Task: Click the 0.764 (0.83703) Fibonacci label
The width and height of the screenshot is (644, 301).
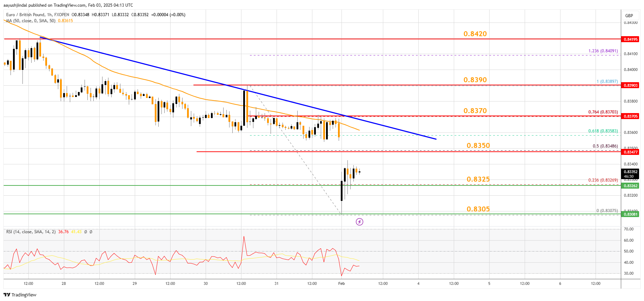Action: pyautogui.click(x=603, y=112)
